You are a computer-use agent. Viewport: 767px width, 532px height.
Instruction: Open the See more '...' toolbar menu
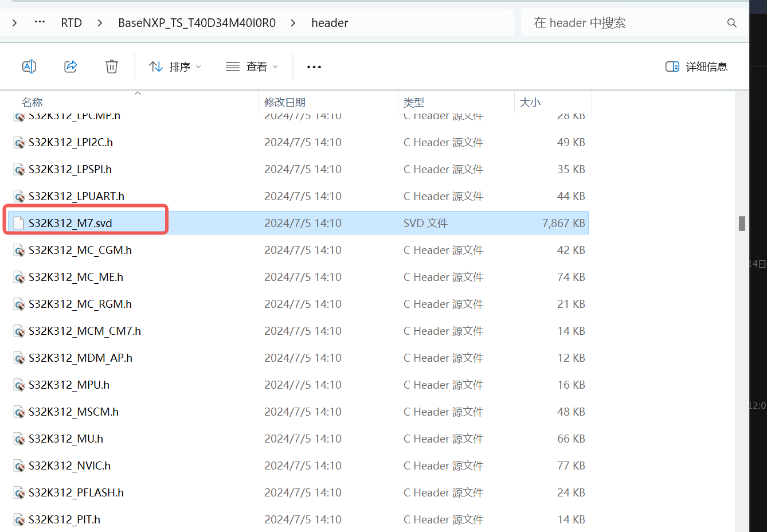point(314,66)
